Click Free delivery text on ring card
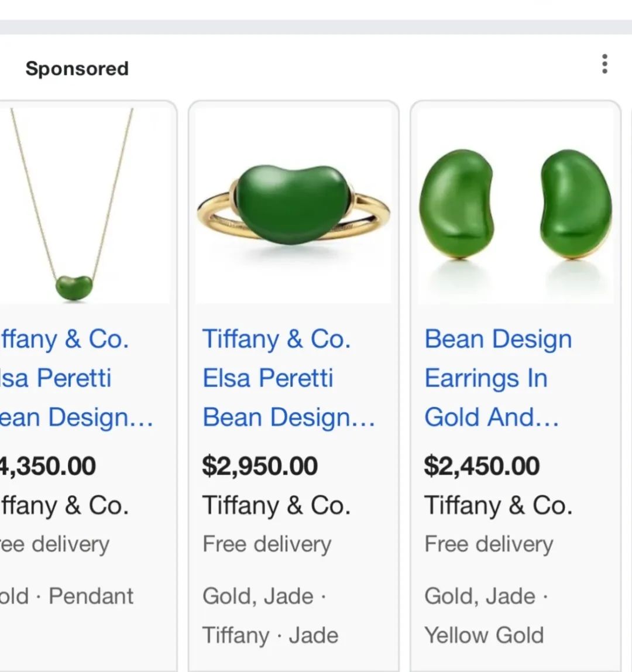This screenshot has width=632, height=672. click(x=267, y=545)
